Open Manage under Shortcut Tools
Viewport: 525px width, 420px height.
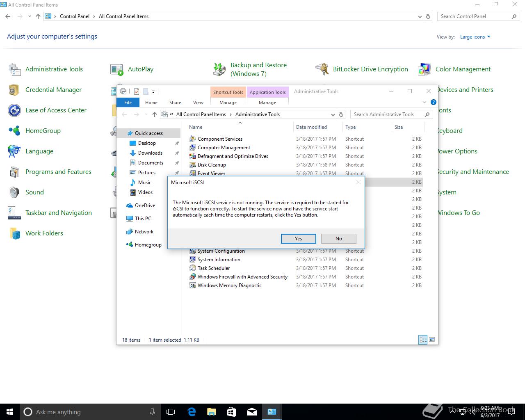pyautogui.click(x=228, y=103)
